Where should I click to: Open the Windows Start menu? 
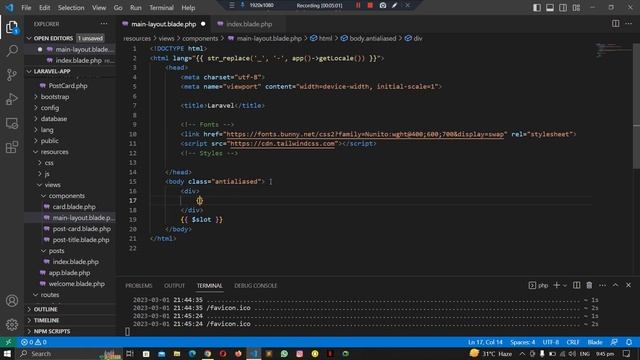point(7,353)
